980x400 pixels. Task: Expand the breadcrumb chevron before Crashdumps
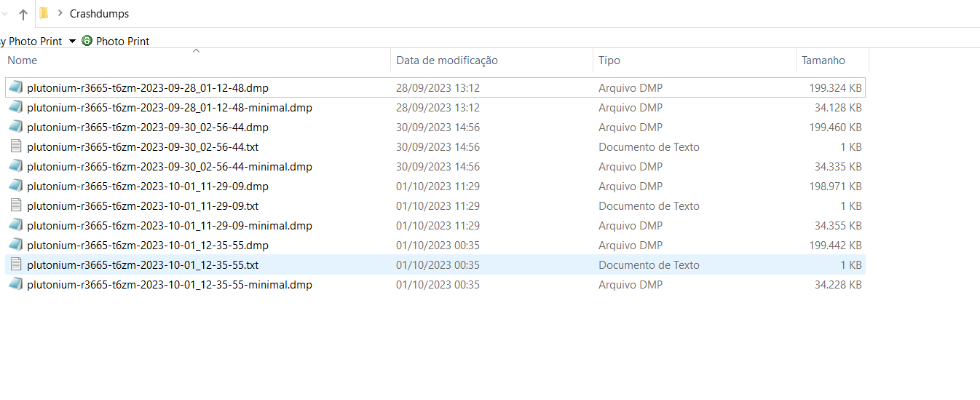point(60,13)
